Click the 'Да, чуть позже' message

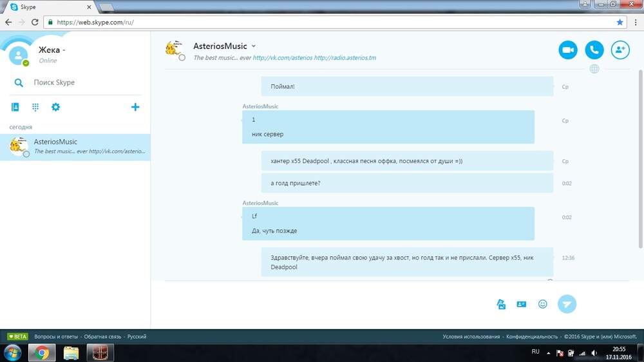pos(274,231)
